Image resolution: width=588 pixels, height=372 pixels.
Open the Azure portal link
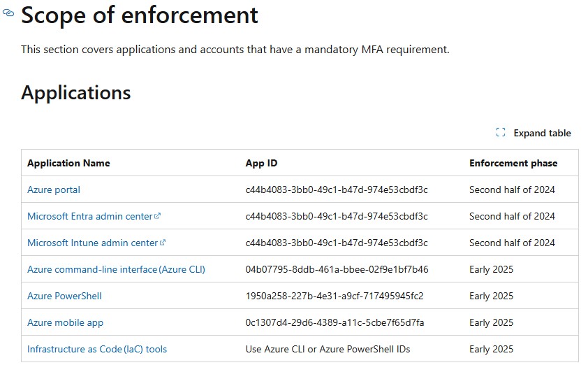54,189
